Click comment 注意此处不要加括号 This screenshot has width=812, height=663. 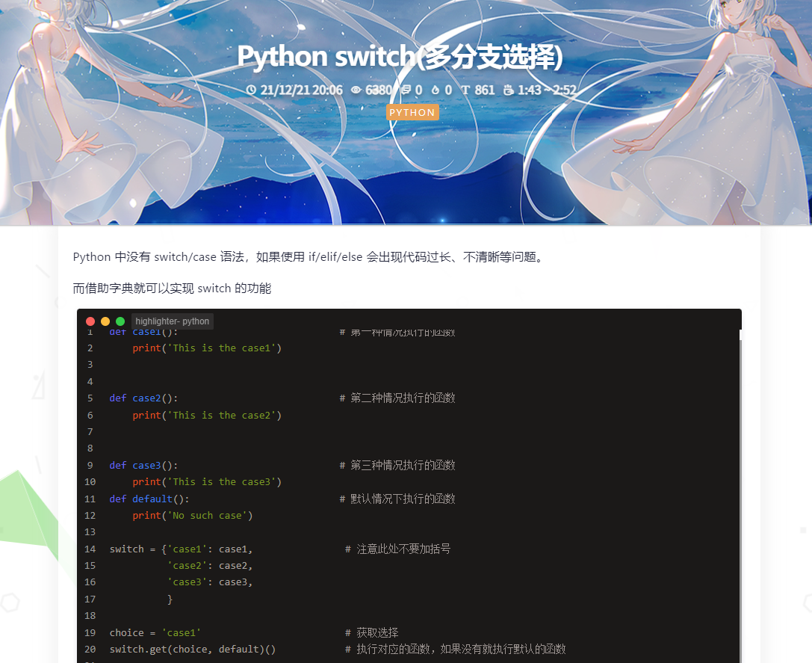click(x=397, y=549)
